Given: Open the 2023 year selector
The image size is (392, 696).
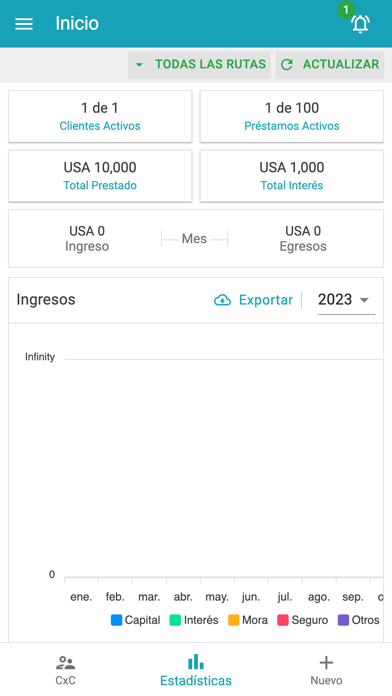Looking at the screenshot, I should [x=346, y=300].
